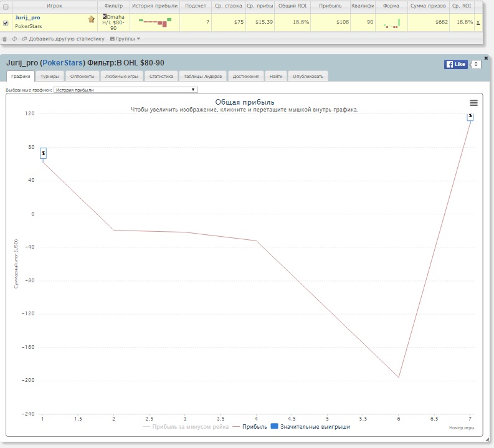Switch to the Графики tab

(x=21, y=76)
